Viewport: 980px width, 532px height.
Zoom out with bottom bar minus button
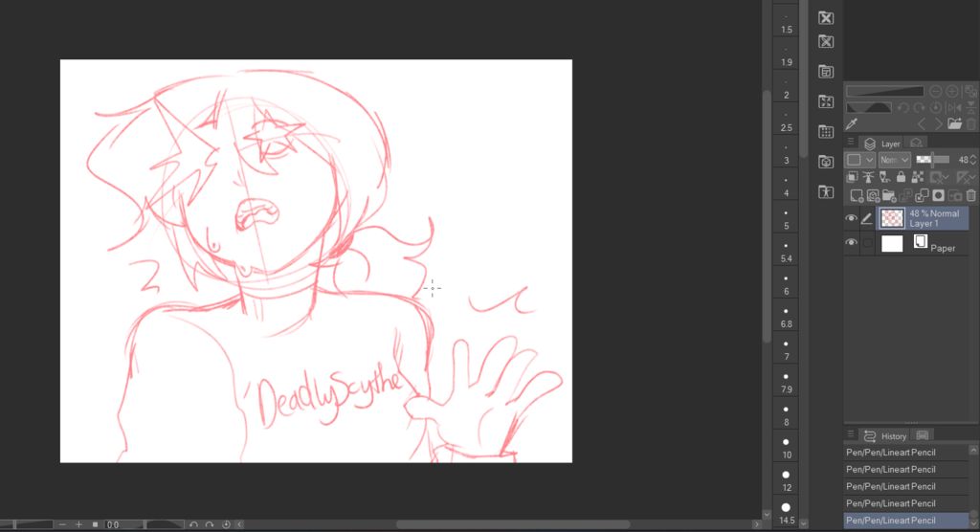62,524
